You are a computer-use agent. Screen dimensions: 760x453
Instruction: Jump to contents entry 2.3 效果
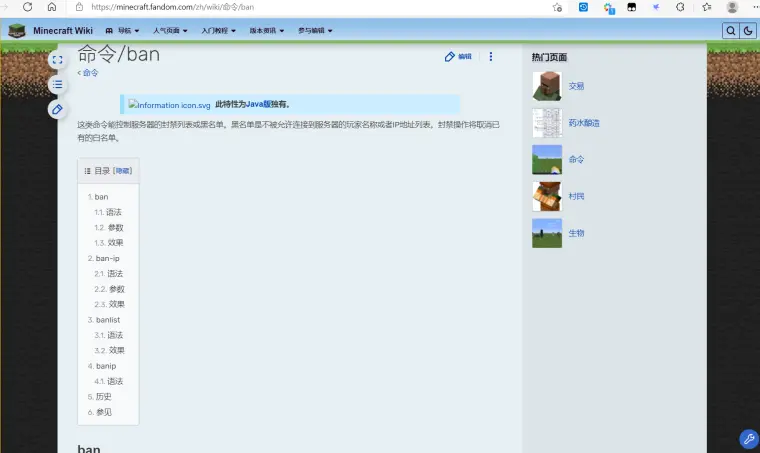tap(110, 304)
